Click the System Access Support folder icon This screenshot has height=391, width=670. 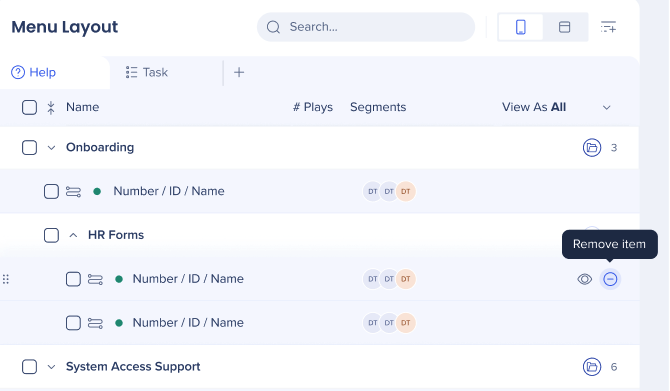coord(592,367)
